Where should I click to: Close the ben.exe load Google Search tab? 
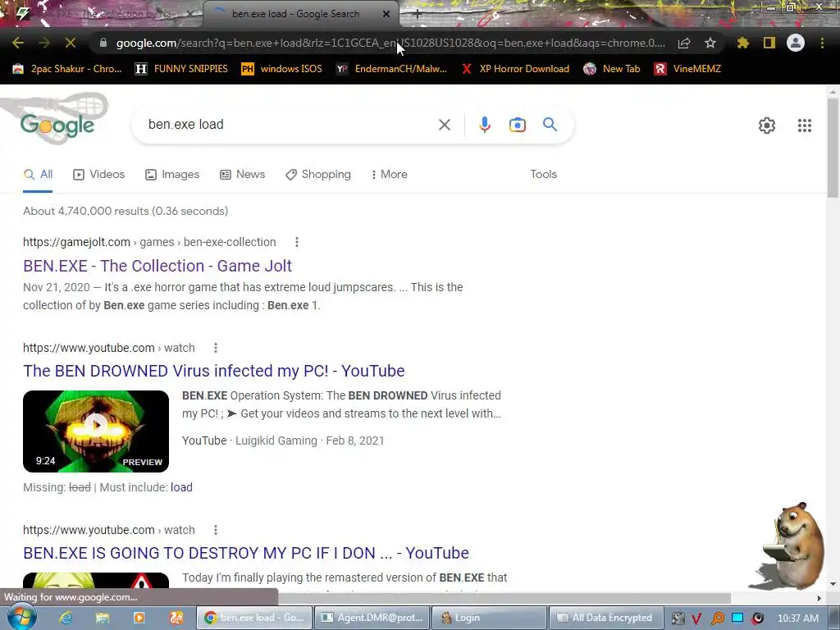(x=386, y=15)
